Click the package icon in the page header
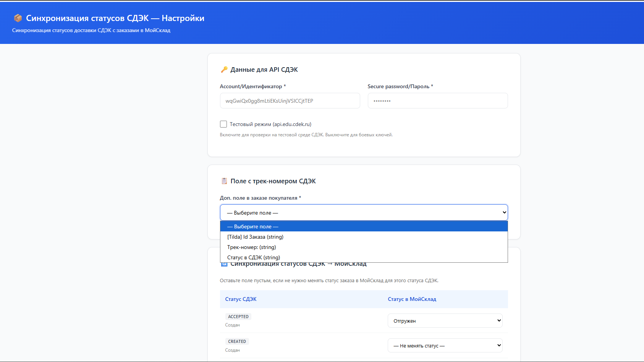This screenshot has width=644, height=362. coord(18,18)
